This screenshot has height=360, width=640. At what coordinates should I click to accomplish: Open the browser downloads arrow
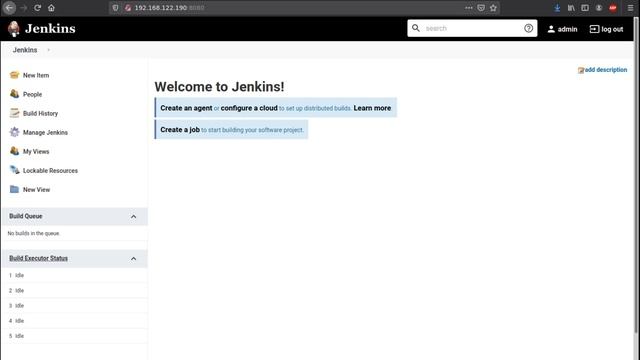557,8
